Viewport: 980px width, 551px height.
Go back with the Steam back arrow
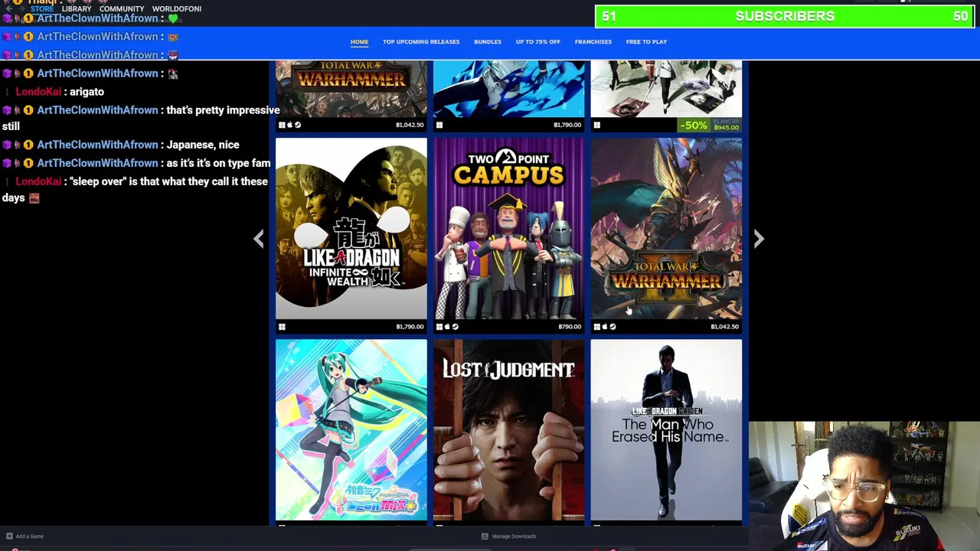coord(8,8)
